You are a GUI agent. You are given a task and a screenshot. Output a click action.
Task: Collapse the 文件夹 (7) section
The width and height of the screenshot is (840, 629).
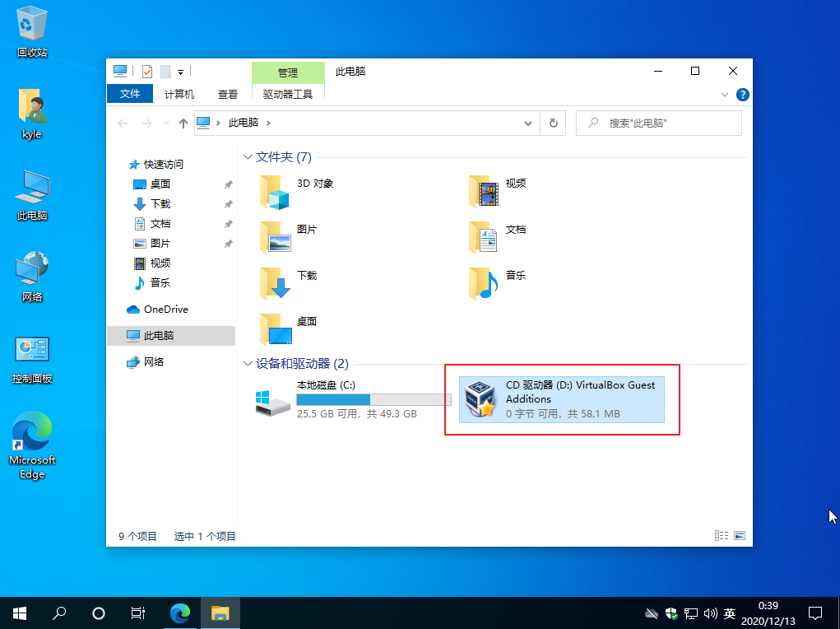248,156
